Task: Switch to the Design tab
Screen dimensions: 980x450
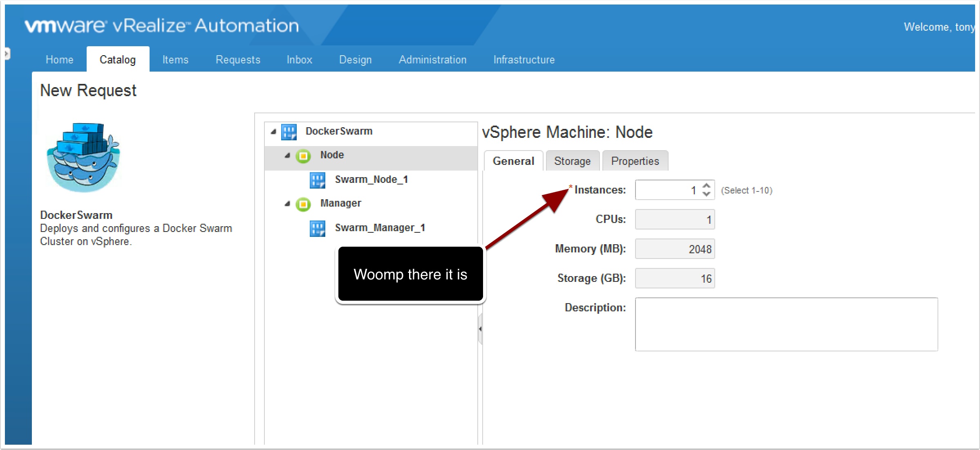Action: 356,60
